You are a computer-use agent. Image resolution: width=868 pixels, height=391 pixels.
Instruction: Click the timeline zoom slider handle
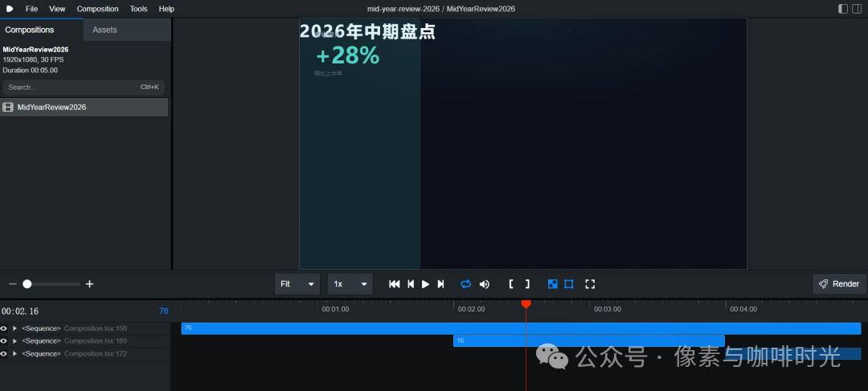click(27, 284)
